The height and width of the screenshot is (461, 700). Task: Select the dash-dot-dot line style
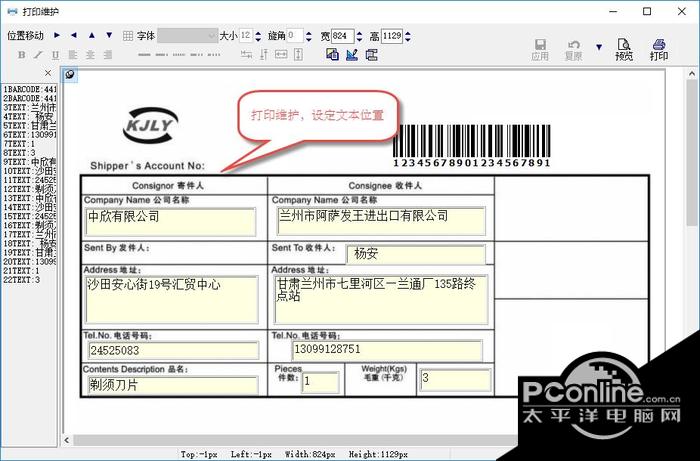pos(214,55)
